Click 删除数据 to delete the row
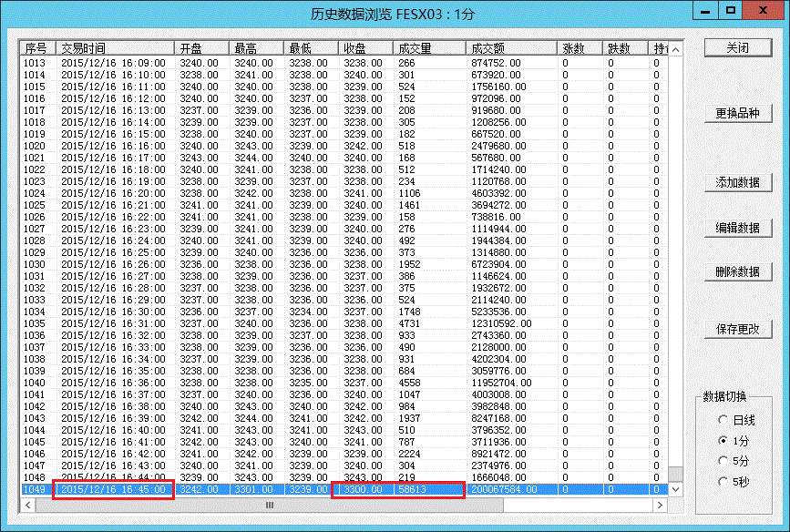The image size is (790, 532). (737, 271)
